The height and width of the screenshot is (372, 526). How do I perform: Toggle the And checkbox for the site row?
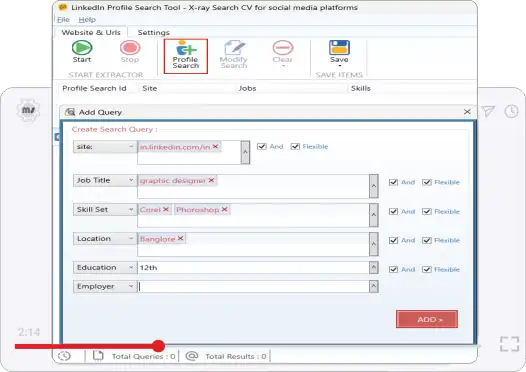point(262,147)
